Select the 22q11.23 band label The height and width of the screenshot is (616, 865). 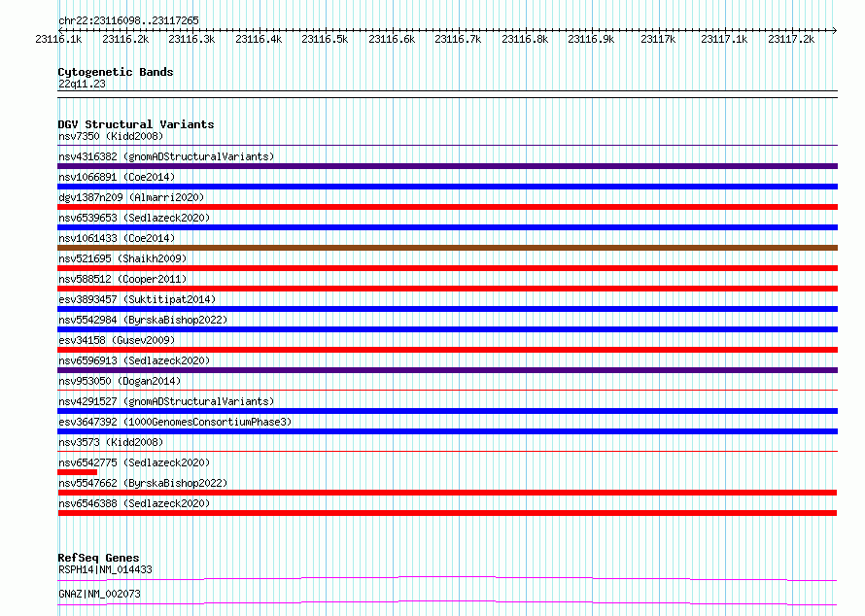pyautogui.click(x=82, y=84)
